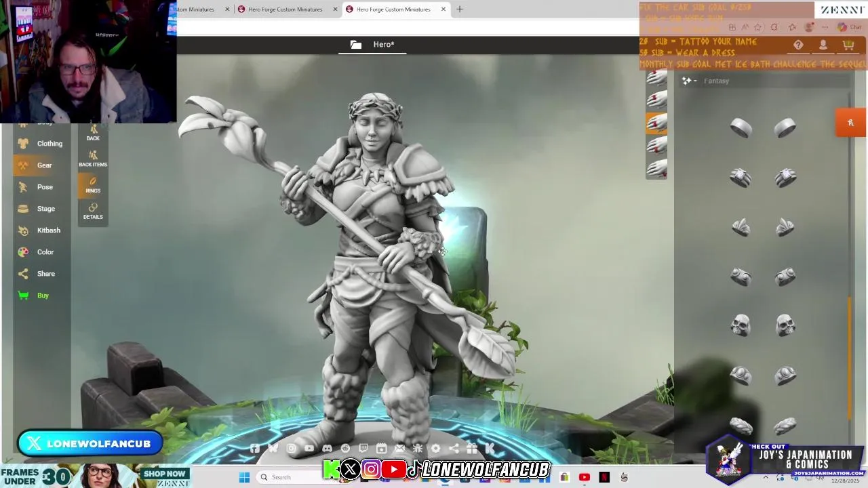Open the Hero* folder menu
The image size is (868, 488).
click(372, 45)
